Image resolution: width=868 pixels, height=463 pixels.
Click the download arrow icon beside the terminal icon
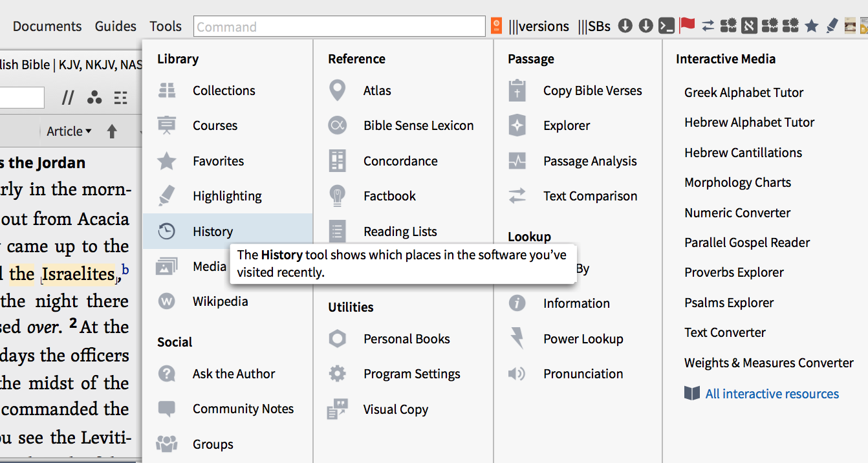coord(646,26)
